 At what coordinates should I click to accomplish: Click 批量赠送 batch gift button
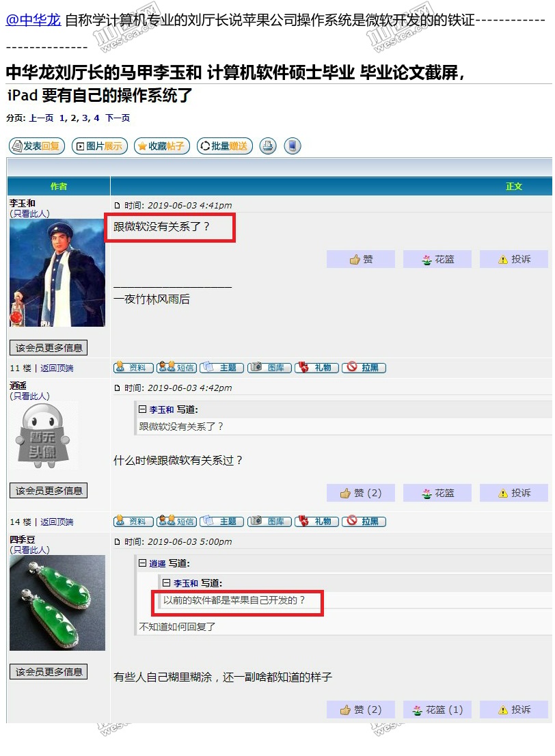(225, 146)
